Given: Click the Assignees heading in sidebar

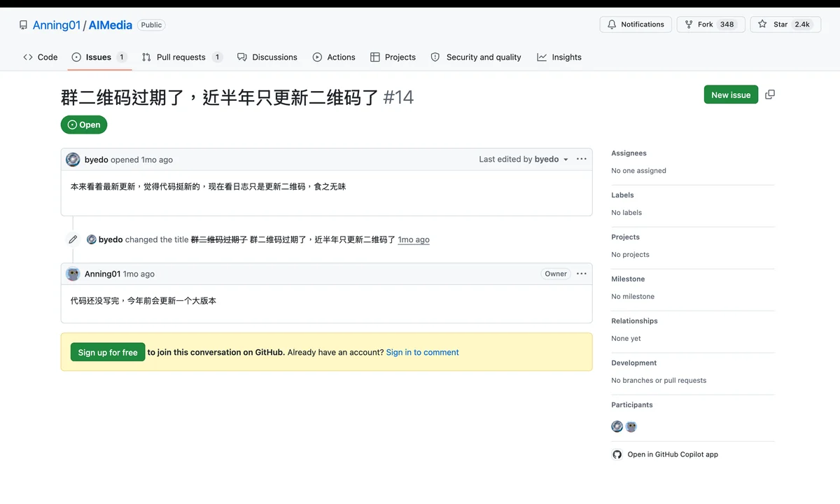Looking at the screenshot, I should point(629,153).
